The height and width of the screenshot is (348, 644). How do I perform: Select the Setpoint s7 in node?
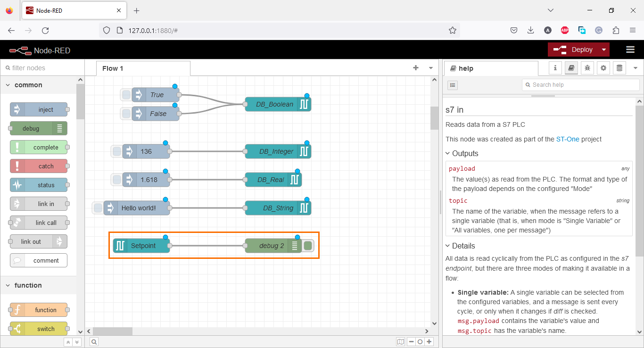pos(141,246)
